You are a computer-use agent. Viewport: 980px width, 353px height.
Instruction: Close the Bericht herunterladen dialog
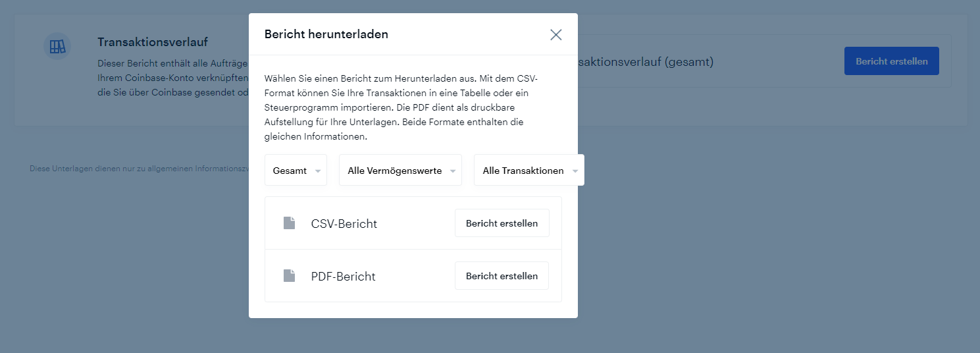click(556, 35)
